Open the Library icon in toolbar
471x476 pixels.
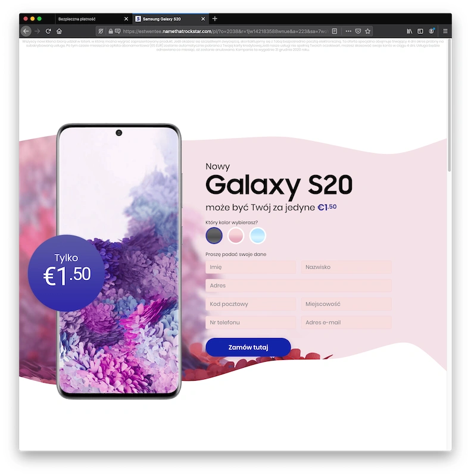tap(409, 31)
